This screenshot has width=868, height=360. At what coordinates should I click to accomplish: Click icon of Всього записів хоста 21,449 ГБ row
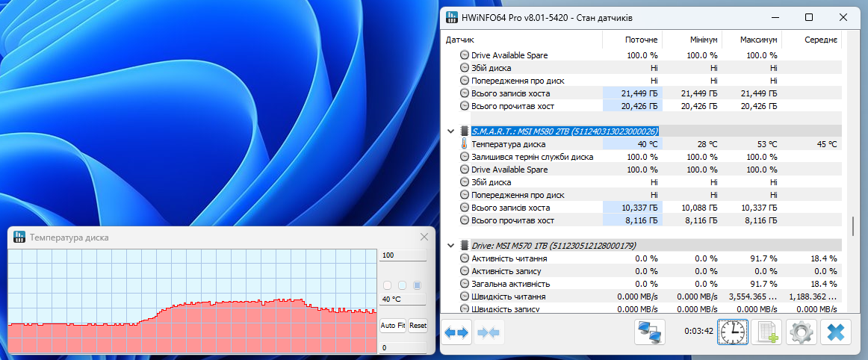coord(465,93)
